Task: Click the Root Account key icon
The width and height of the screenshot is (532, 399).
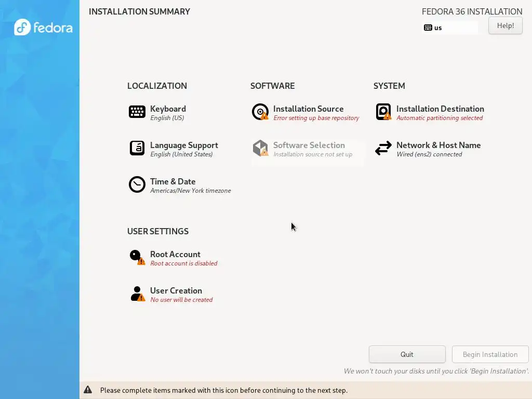Action: (x=137, y=257)
